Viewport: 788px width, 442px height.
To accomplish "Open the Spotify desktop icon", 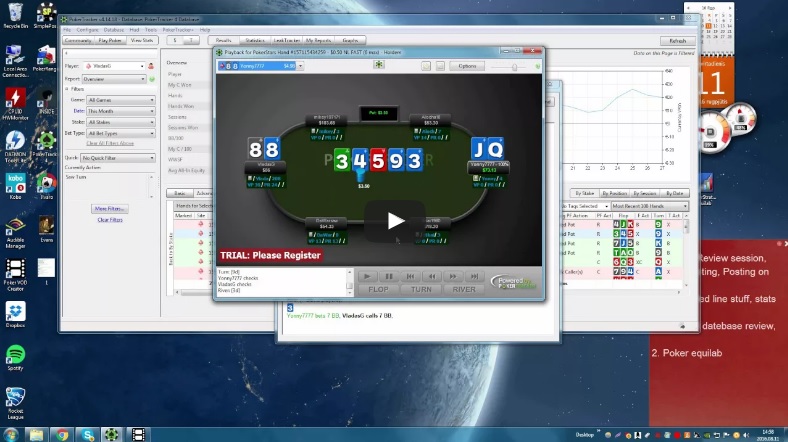I will (15, 358).
